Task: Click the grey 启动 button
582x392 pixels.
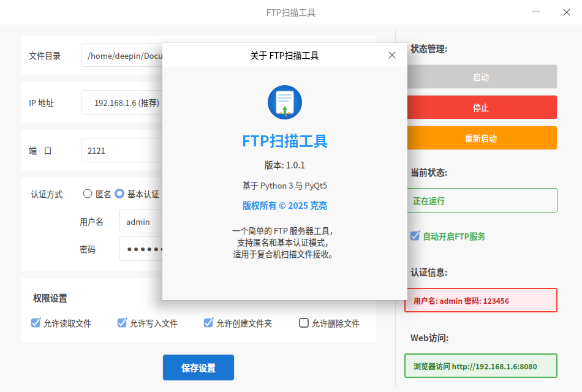Action: tap(482, 77)
